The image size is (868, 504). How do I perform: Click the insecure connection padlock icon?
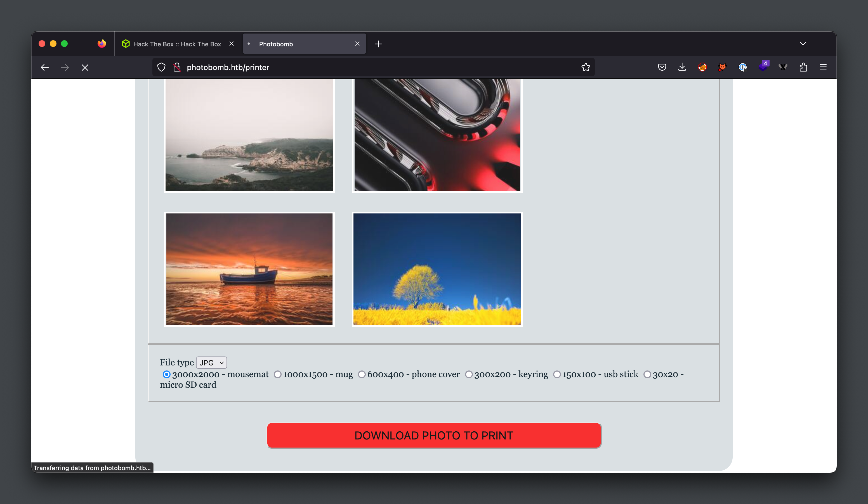pyautogui.click(x=177, y=67)
